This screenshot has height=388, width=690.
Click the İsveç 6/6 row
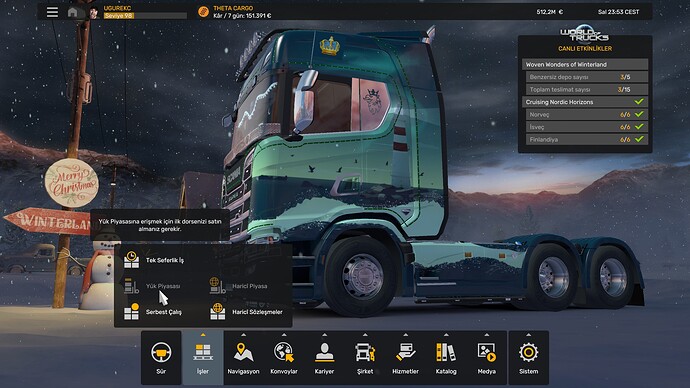pos(587,127)
